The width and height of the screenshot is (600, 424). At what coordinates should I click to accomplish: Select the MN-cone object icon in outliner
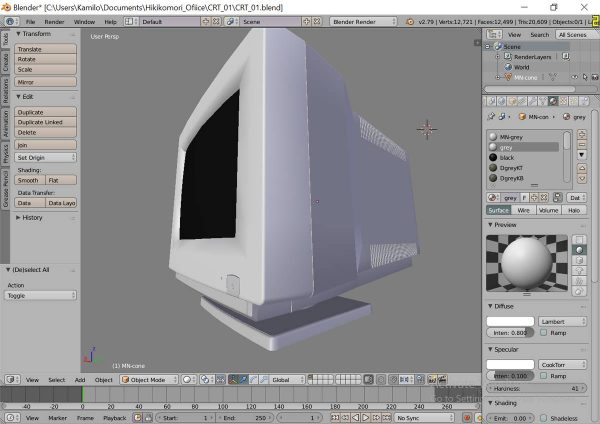click(x=507, y=77)
